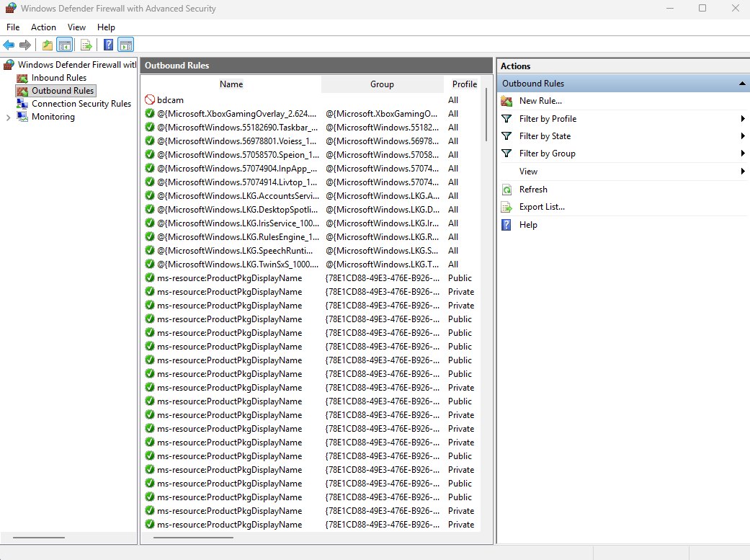Select the MicrosoftWindows.57074904.InpApp rule

(311, 169)
